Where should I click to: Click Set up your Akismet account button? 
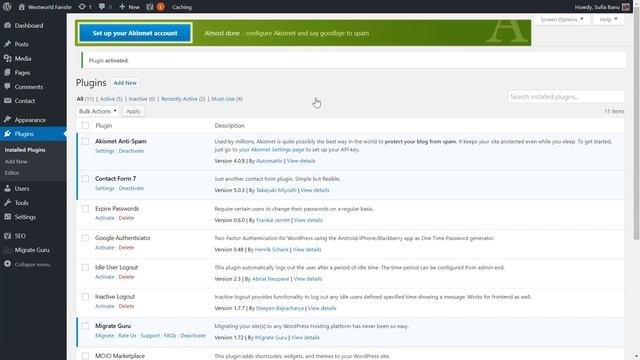135,33
